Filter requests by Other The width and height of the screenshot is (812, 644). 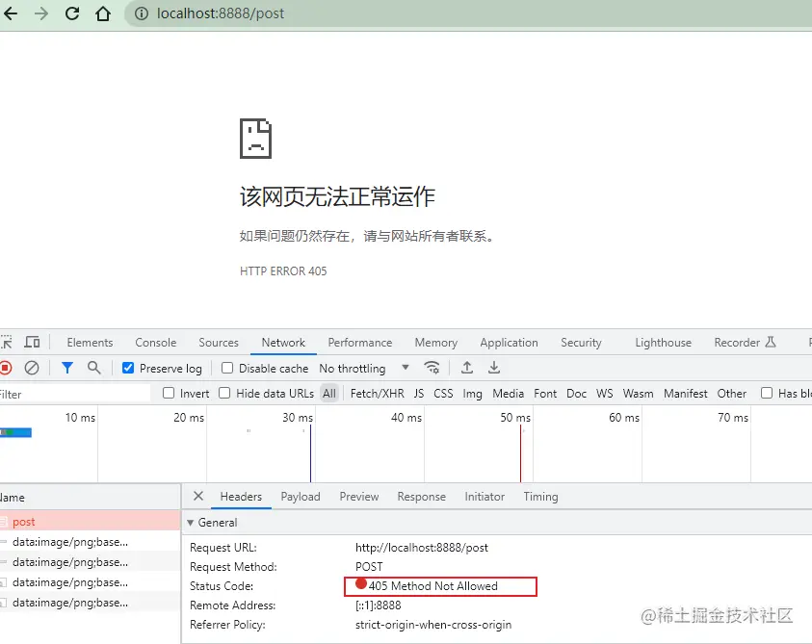coord(732,394)
